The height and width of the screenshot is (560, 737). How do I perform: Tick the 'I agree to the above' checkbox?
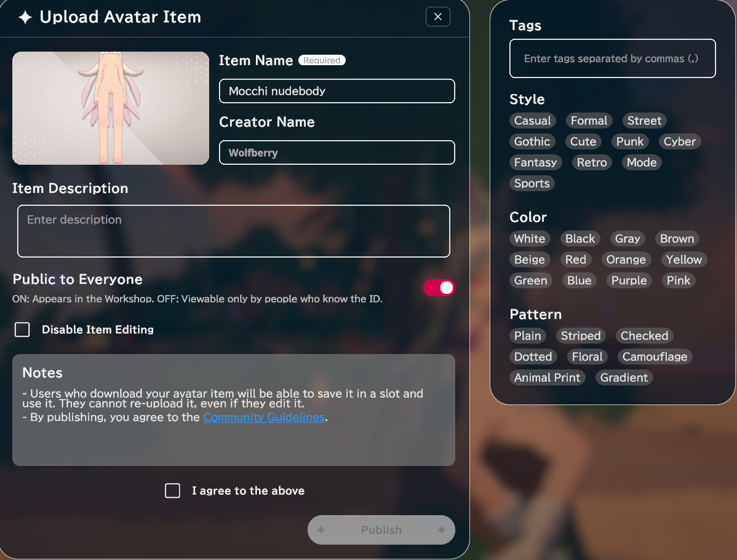[172, 491]
